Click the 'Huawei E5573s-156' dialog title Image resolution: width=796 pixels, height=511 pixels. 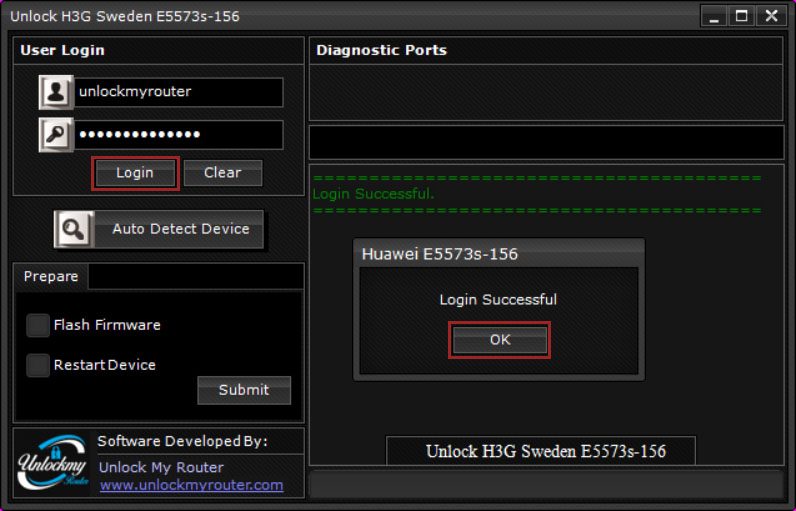pyautogui.click(x=440, y=254)
